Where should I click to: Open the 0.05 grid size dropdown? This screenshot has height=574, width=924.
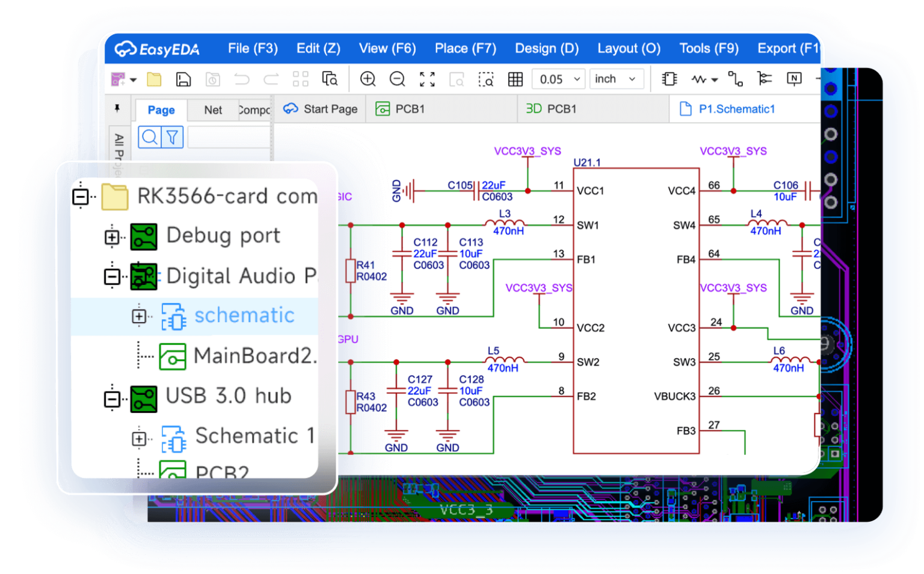tap(557, 79)
